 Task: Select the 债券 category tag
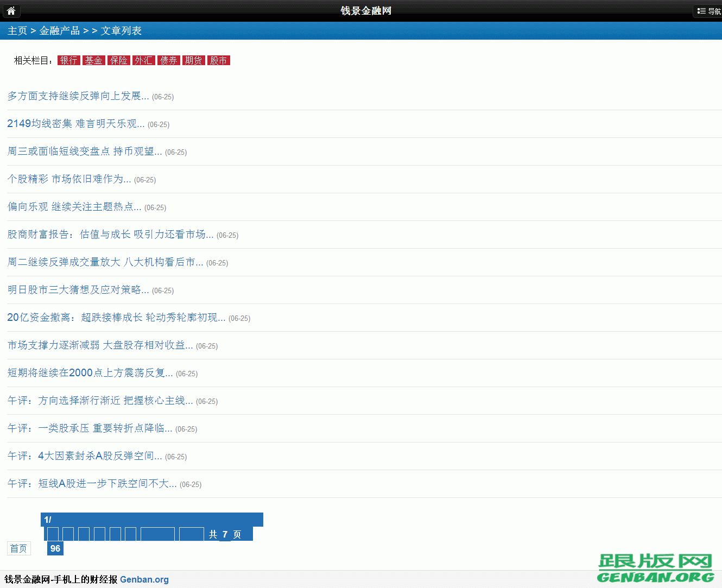(168, 60)
